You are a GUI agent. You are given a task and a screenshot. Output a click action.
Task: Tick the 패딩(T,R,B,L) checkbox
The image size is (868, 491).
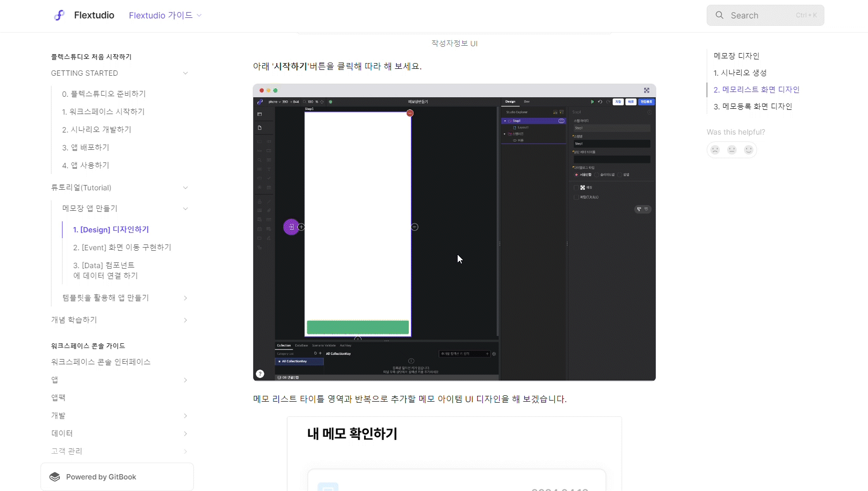(576, 197)
